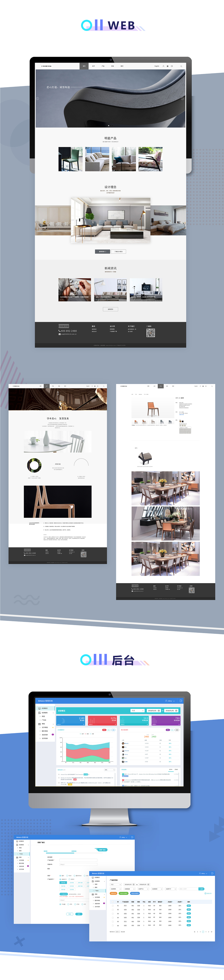Open the search magnifier in the top site header
The height and width of the screenshot is (980, 224).
[181, 66]
